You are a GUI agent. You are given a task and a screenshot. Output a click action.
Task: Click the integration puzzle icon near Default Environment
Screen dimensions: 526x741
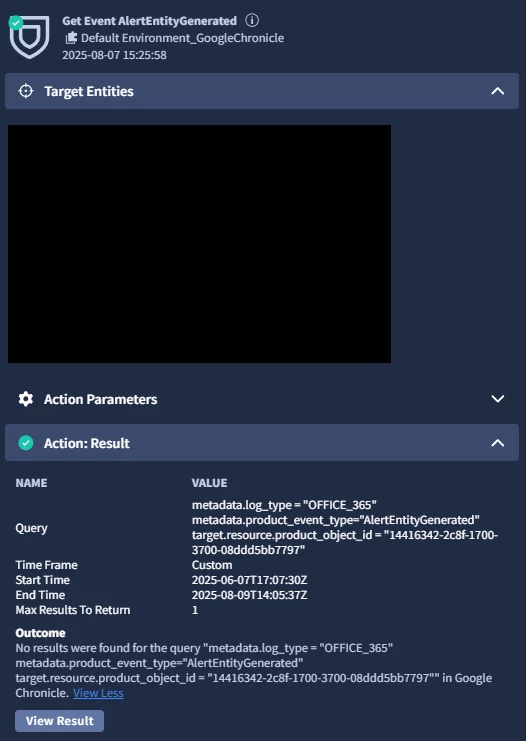coord(71,38)
